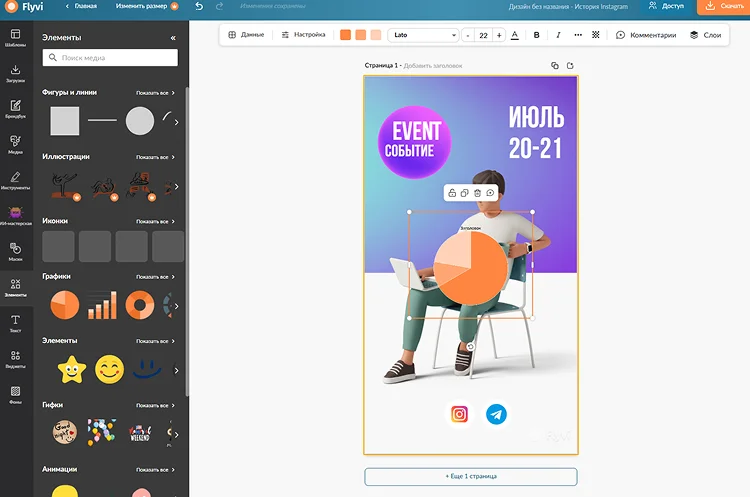Select the first orange color swatch
The image size is (750, 497).
[345, 35]
